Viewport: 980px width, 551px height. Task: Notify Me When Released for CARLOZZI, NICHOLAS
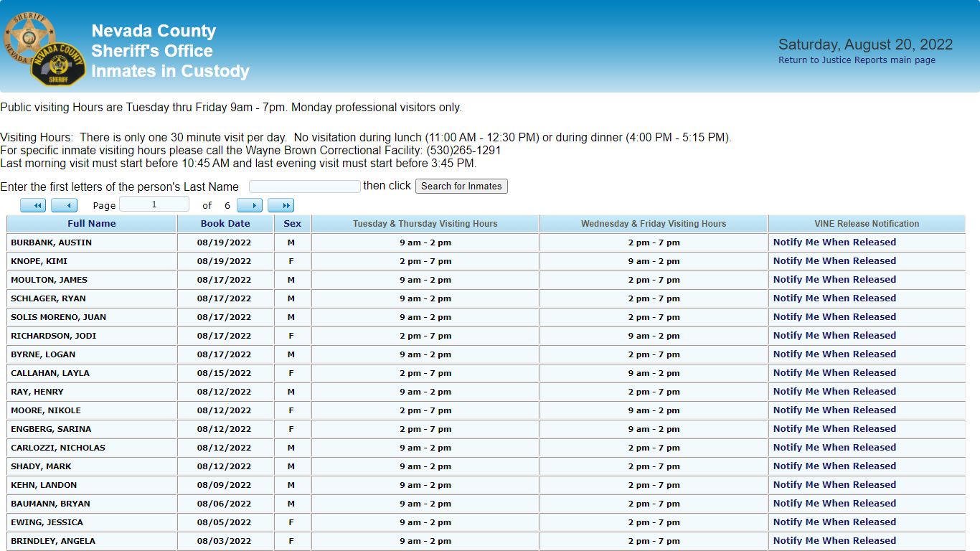[834, 448]
